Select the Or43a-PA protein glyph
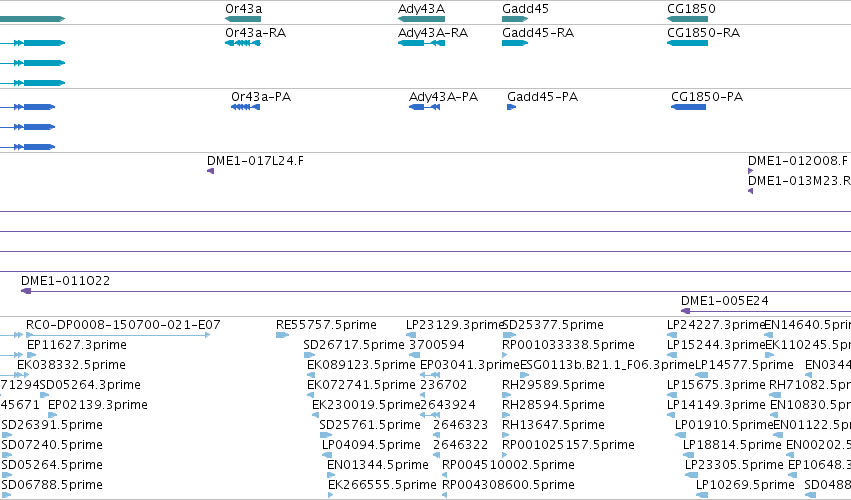 coord(245,107)
